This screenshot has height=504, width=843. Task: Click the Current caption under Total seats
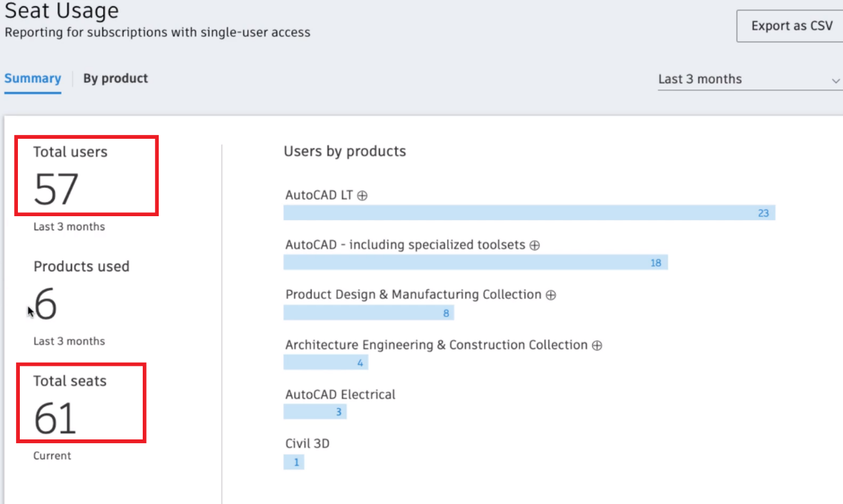pos(52,456)
